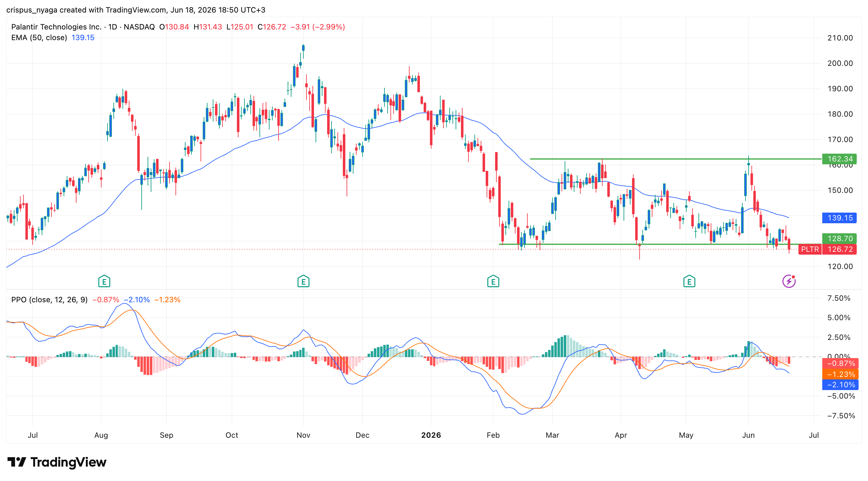This screenshot has width=868, height=481.
Task: Click the TradingView logo
Action: [x=57, y=462]
